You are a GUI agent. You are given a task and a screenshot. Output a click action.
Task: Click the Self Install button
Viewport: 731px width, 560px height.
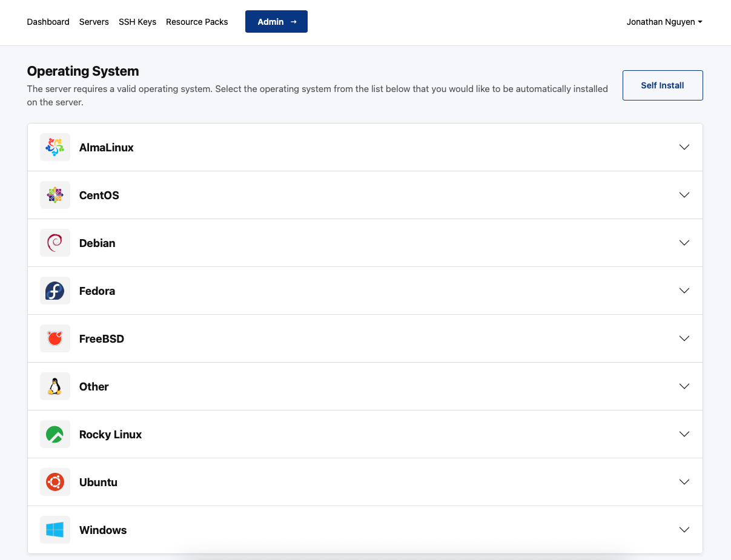pos(663,85)
